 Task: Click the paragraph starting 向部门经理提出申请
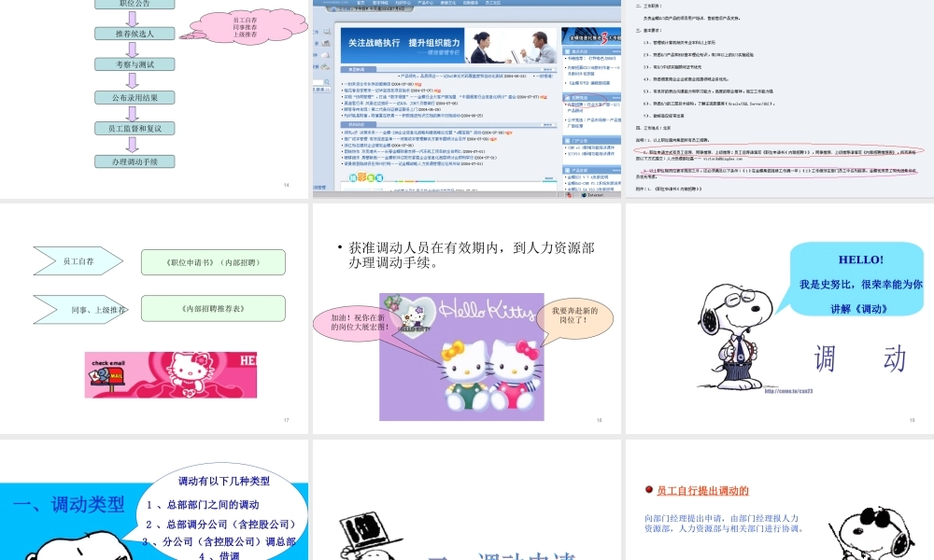click(x=725, y=523)
